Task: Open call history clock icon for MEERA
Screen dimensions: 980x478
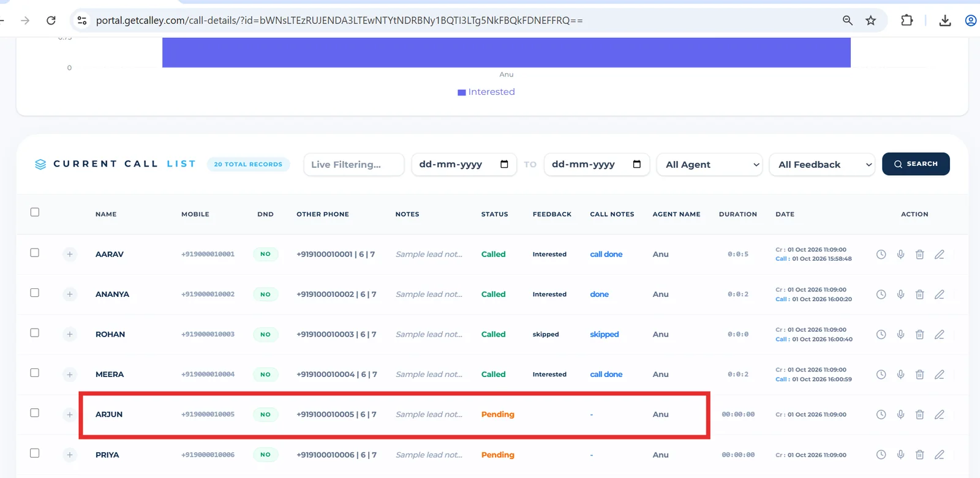Action: click(x=881, y=375)
